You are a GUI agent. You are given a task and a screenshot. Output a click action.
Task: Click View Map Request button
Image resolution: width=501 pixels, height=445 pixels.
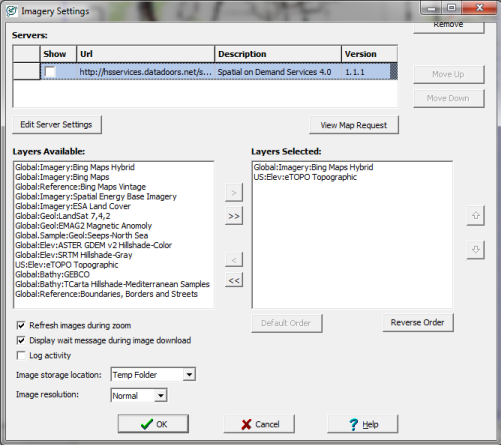pos(354,125)
